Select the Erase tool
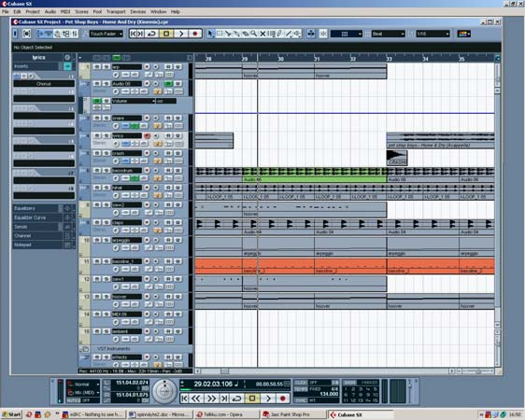 (246, 34)
